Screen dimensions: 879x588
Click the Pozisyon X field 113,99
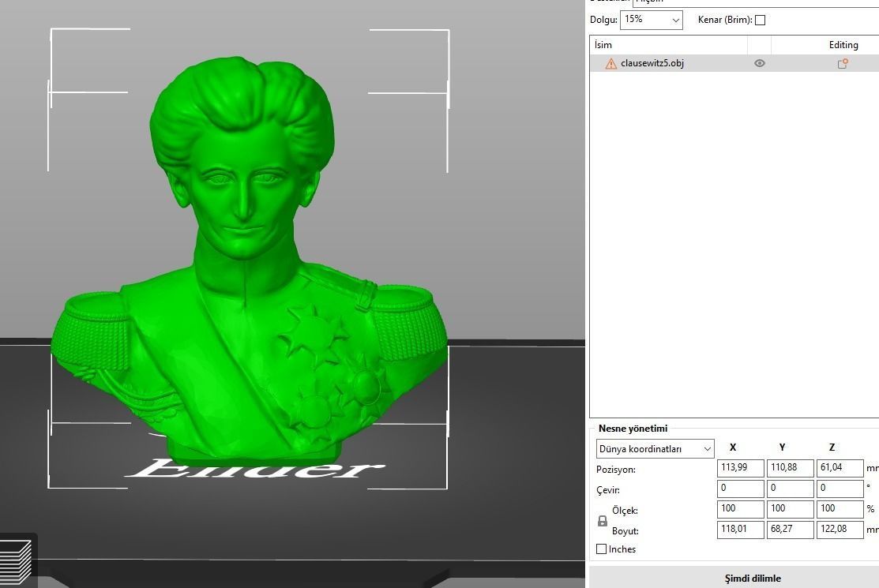[741, 467]
